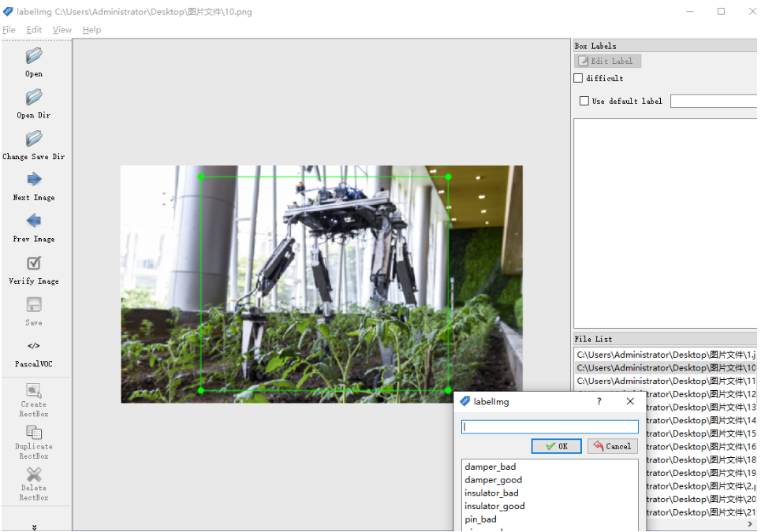
Task: Minimize the labelImg main window
Action: 690,11
